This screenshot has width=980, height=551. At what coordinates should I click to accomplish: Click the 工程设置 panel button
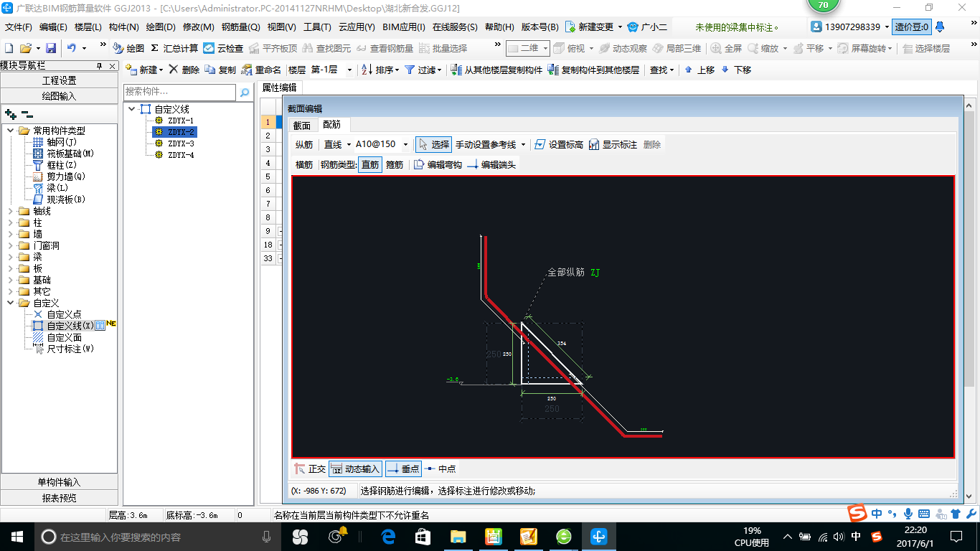coord(60,80)
